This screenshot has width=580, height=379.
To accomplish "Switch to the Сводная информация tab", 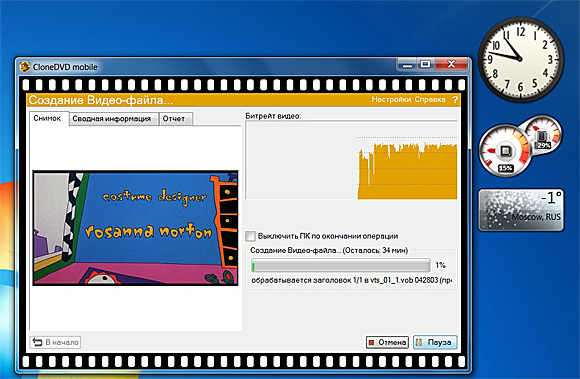I will click(x=112, y=119).
